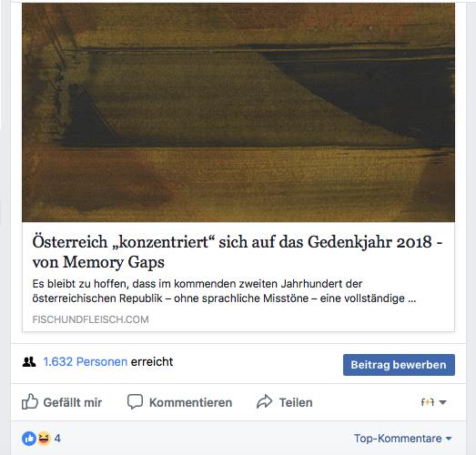Screen dimensions: 476x455
Task: Choose Teilen to share the post
Action: coord(296,402)
